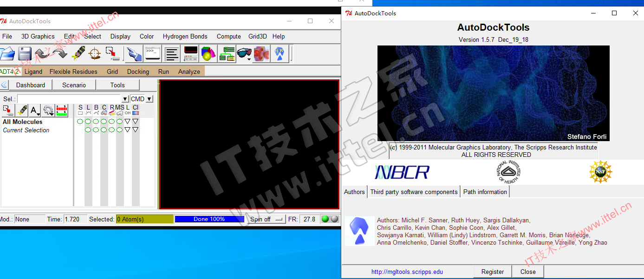Click the dashboard pencil eraser icon
Image resolution: width=644 pixels, height=279 pixels.
tap(22, 110)
